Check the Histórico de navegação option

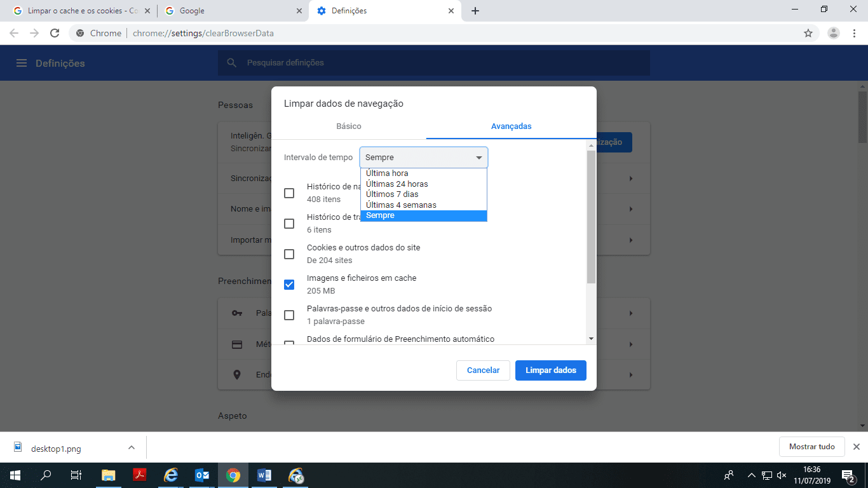tap(289, 193)
